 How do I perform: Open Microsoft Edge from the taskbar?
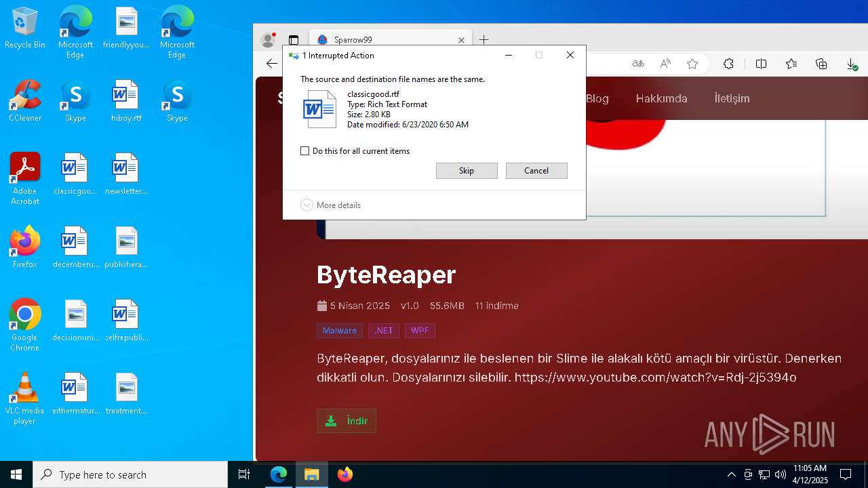(279, 474)
